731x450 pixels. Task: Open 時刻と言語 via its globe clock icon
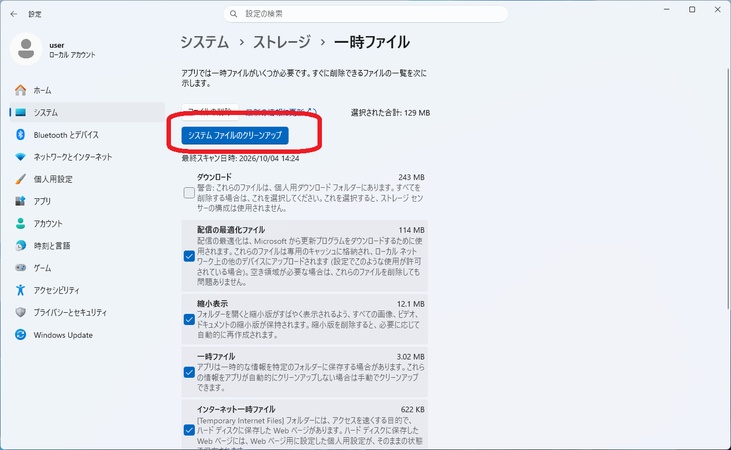[x=21, y=245]
